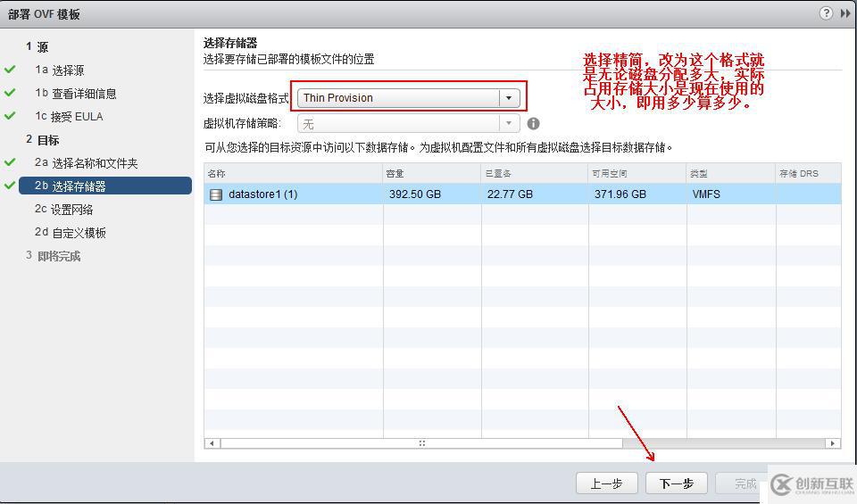Sort by 名称 column header
857x504 pixels.
click(x=294, y=173)
